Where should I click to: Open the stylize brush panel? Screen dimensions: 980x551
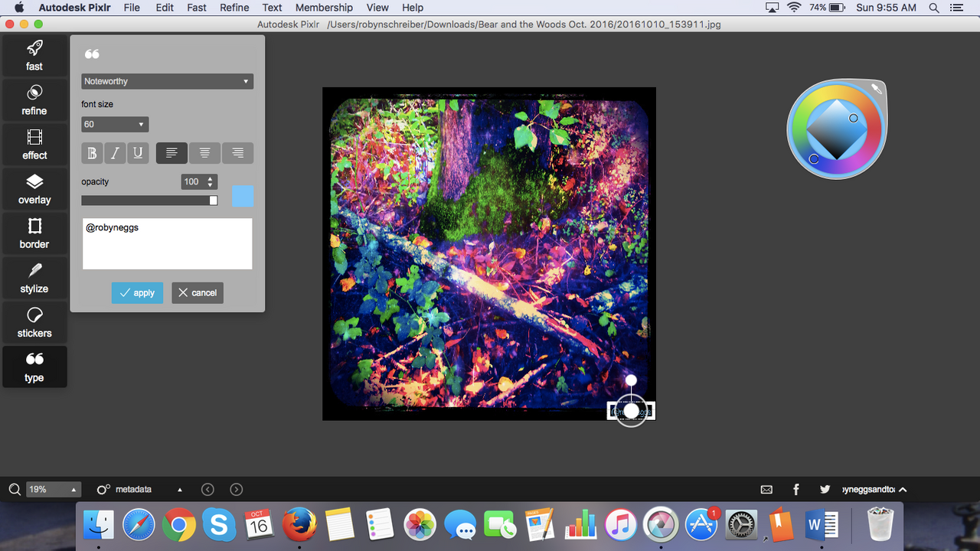pos(34,278)
